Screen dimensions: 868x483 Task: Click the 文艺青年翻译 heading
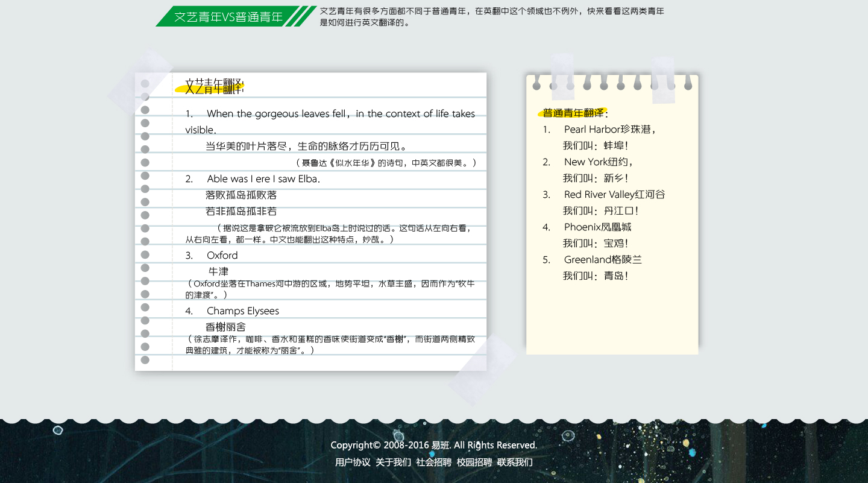tap(214, 86)
